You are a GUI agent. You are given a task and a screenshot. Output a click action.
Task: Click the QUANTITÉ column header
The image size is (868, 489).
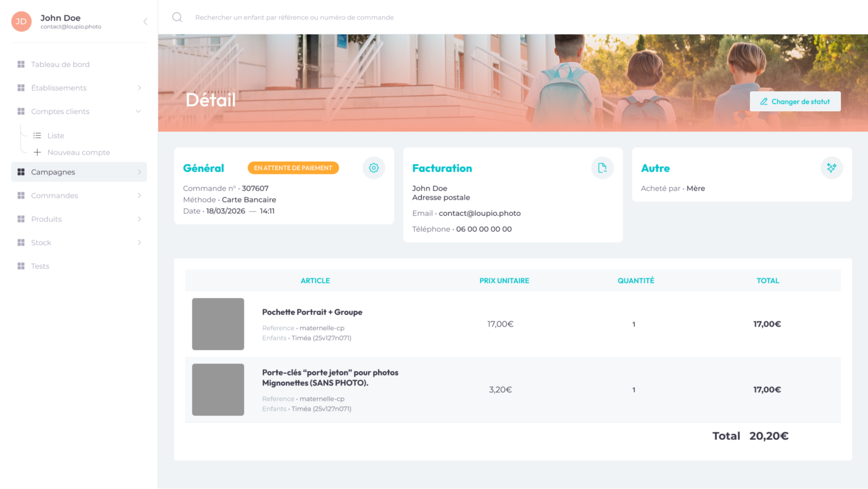(636, 281)
